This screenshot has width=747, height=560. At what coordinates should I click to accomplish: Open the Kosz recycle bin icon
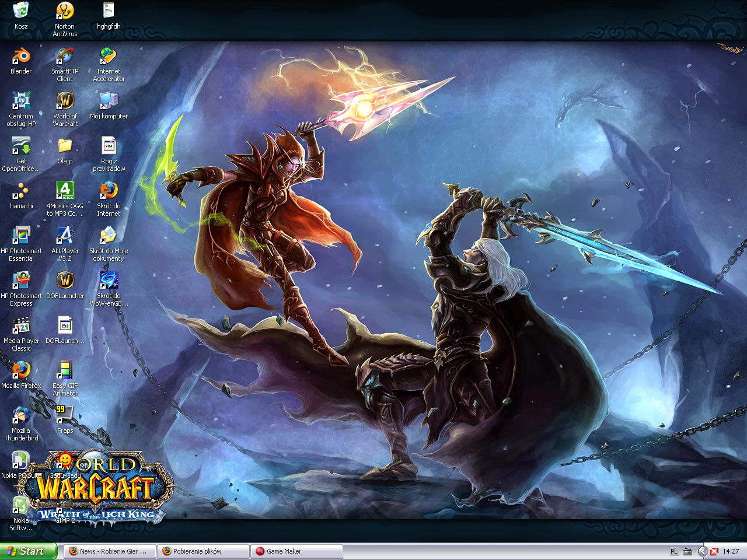coord(21,12)
